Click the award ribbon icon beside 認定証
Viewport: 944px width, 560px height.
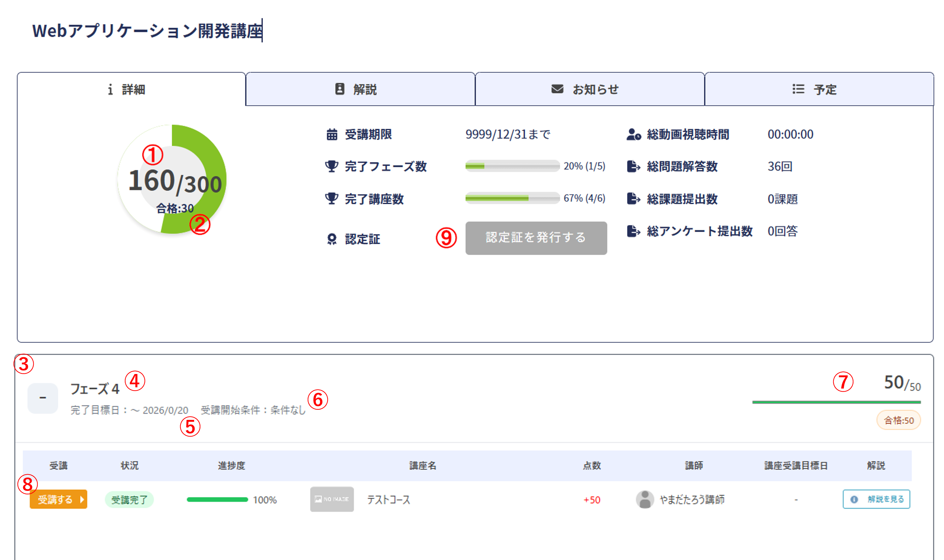(332, 239)
